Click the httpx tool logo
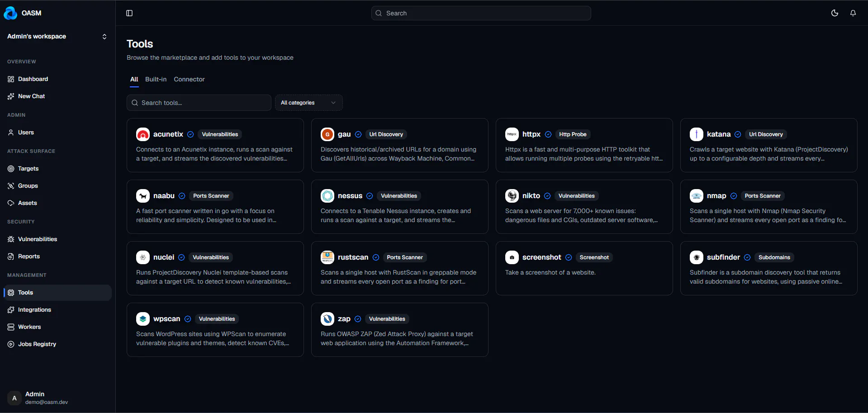 click(x=512, y=134)
